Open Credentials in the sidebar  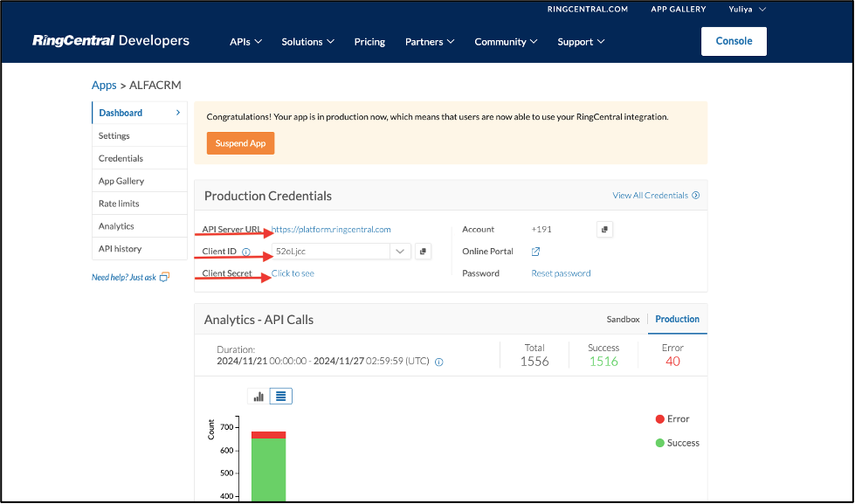[140, 158]
